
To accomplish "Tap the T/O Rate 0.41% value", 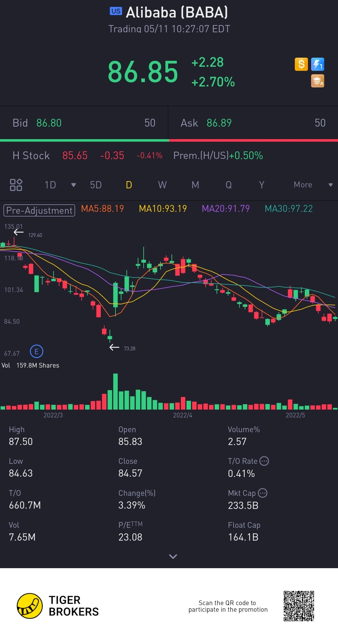I will coord(241,473).
